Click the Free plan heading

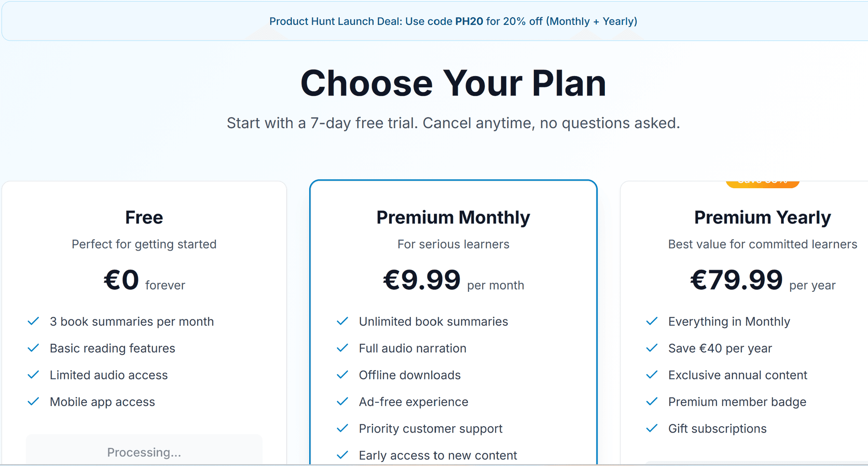[x=144, y=218]
